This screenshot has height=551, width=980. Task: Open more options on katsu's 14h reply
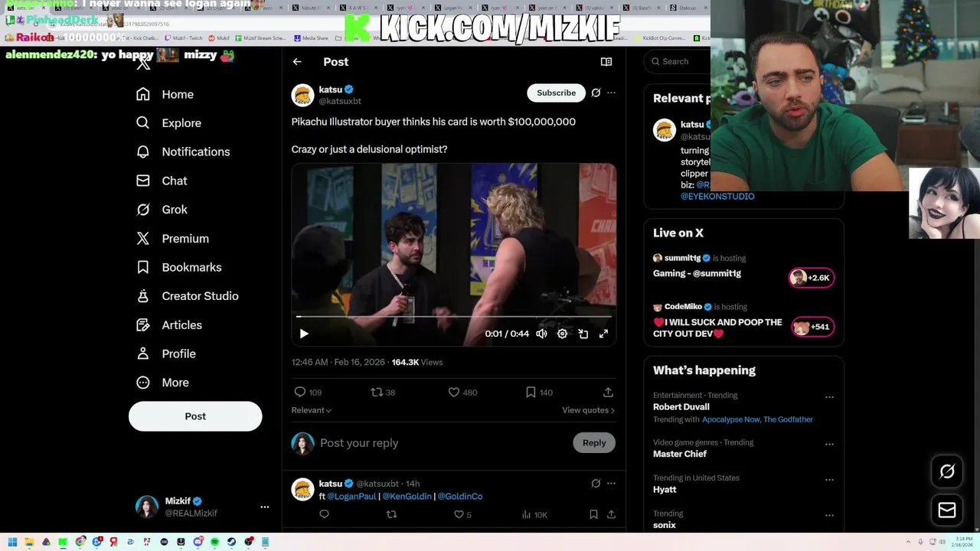(x=611, y=484)
